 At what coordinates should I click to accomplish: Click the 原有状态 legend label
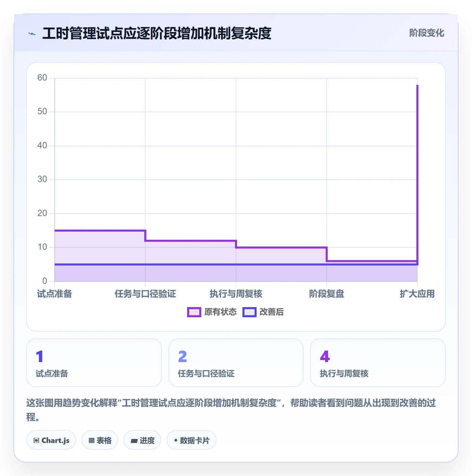point(220,312)
